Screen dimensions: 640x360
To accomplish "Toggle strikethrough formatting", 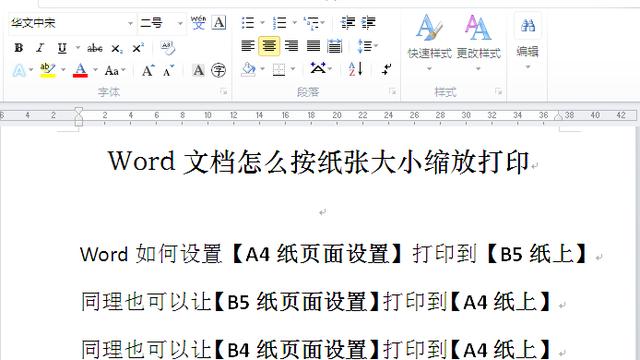I will pyautogui.click(x=95, y=48).
